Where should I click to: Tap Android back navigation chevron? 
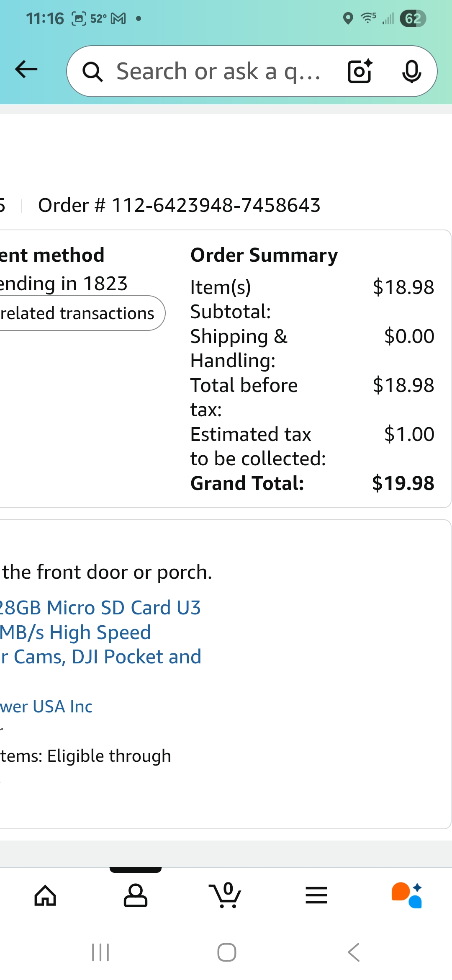point(354,952)
